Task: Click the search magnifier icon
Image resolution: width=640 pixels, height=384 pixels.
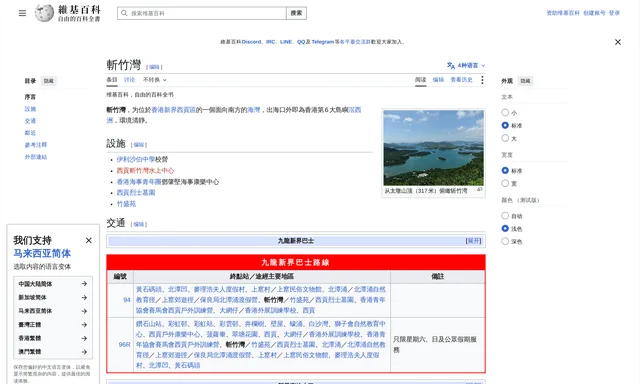Action: click(124, 13)
